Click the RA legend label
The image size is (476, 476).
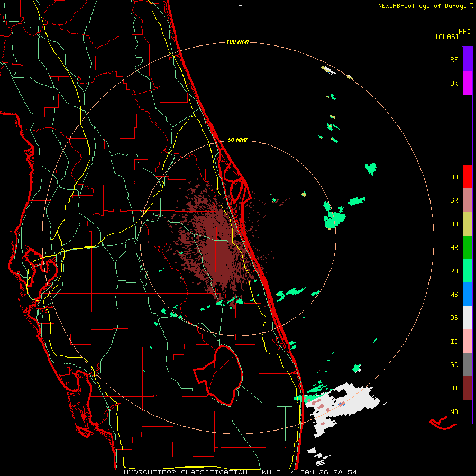[454, 271]
